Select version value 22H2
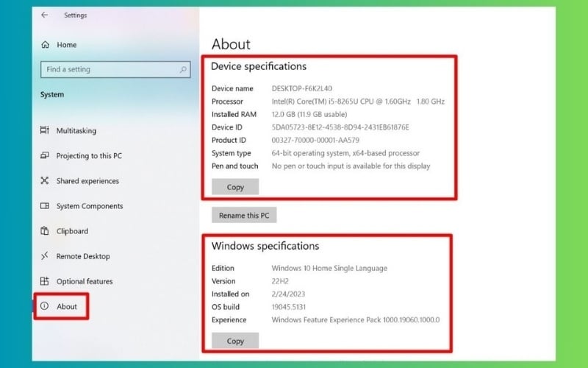The height and width of the screenshot is (368, 588). click(280, 281)
